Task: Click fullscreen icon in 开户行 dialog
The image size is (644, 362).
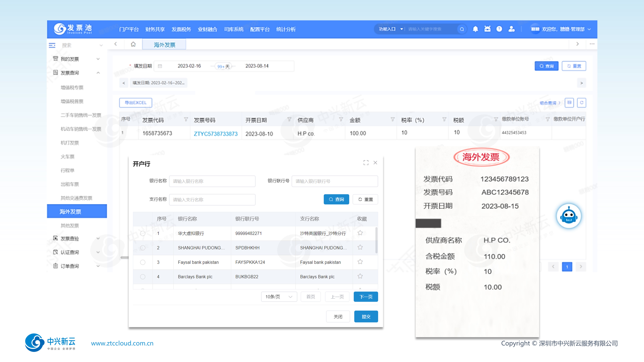Action: pos(366,163)
